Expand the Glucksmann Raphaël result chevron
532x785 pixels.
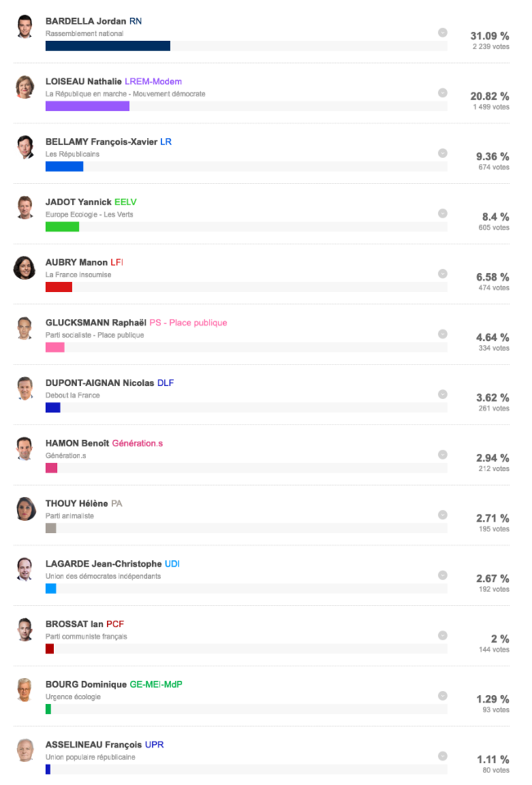pyautogui.click(x=442, y=334)
